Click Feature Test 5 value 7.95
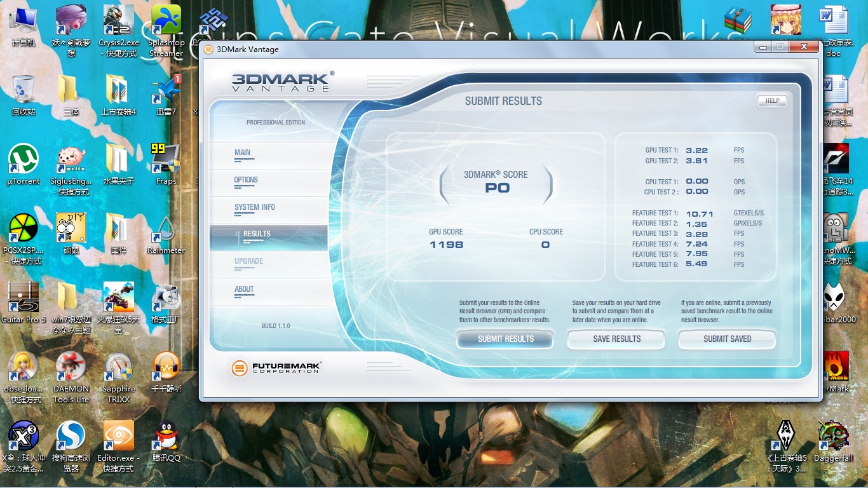Viewport: 868px width, 488px height. click(x=696, y=254)
